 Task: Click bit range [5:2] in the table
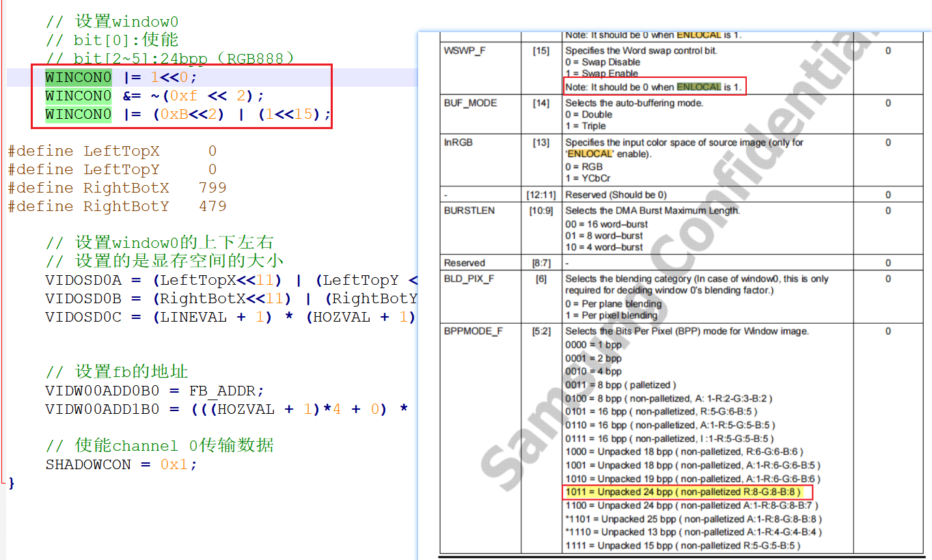tap(540, 331)
